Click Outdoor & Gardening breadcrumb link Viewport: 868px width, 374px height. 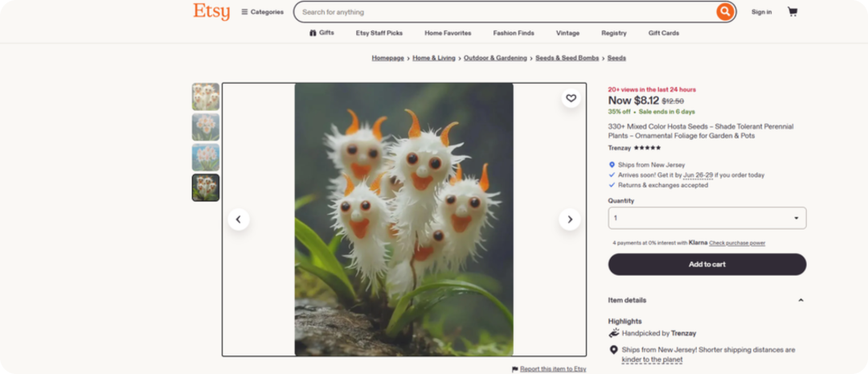[495, 58]
